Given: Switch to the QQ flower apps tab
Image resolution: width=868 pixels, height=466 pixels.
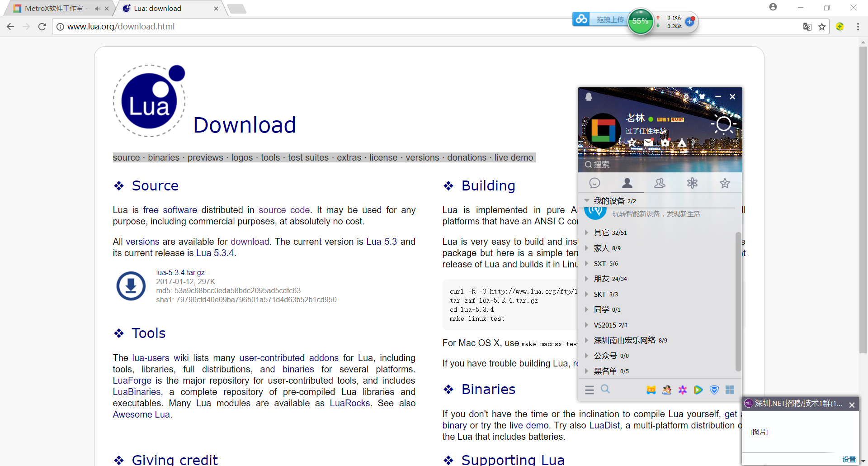Looking at the screenshot, I should coord(692,183).
